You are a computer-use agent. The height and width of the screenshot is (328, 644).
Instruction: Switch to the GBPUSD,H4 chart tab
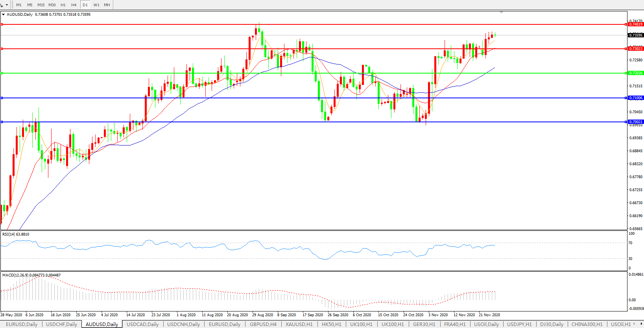click(x=263, y=324)
